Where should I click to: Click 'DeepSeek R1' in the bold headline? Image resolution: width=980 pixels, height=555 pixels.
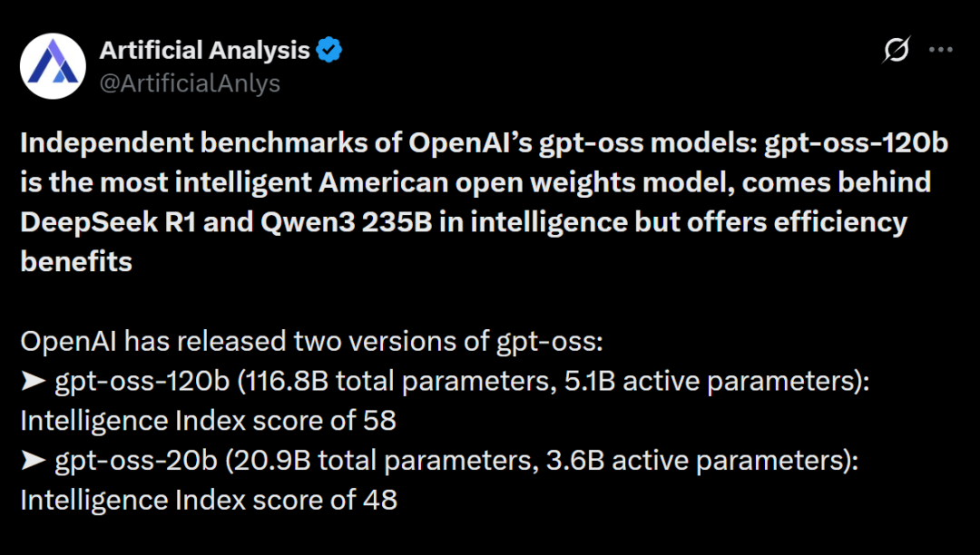click(x=108, y=222)
